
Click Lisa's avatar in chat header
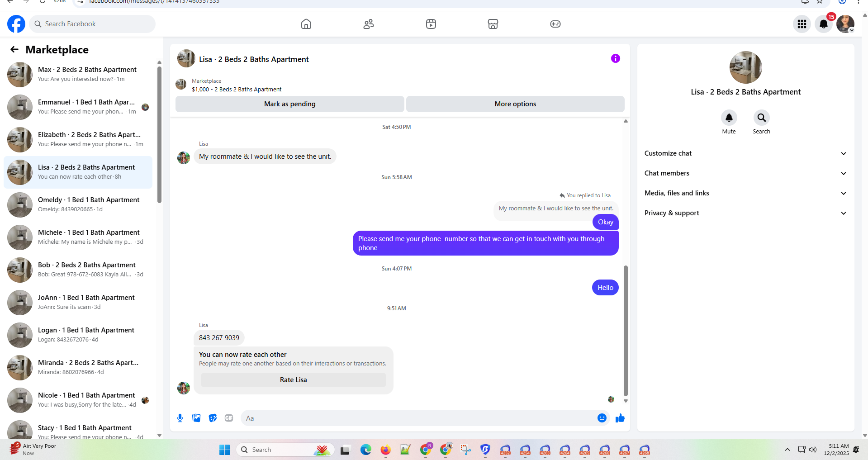(186, 59)
